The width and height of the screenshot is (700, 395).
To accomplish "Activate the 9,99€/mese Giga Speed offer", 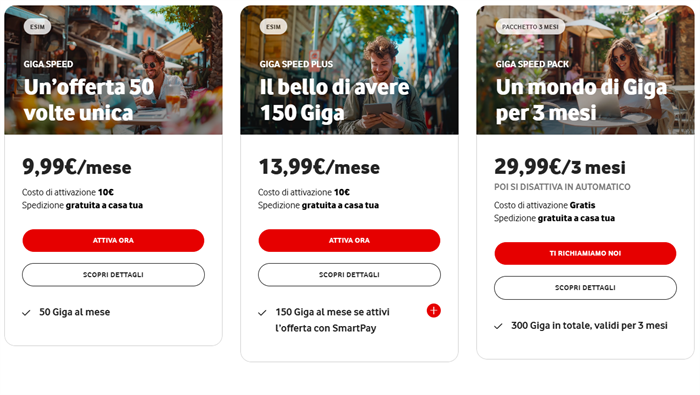I will point(113,241).
